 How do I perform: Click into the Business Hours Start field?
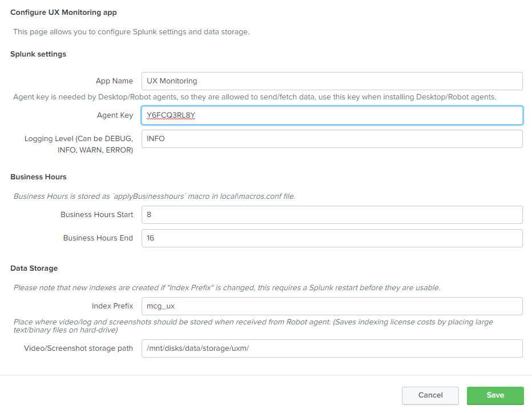[332, 215]
